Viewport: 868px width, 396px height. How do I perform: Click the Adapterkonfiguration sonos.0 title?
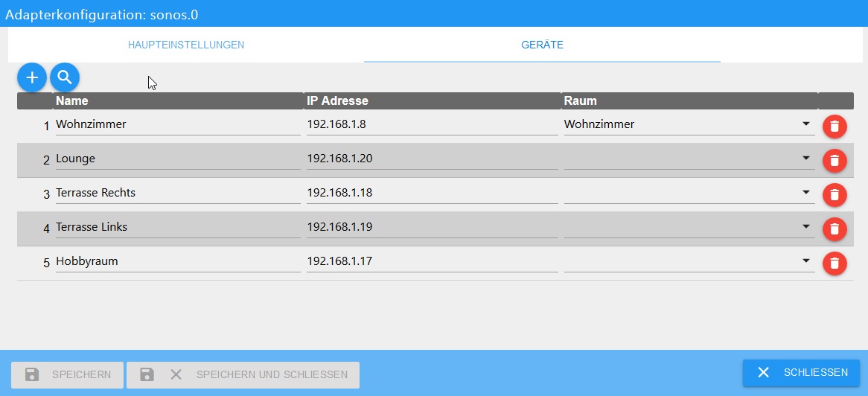click(x=102, y=15)
